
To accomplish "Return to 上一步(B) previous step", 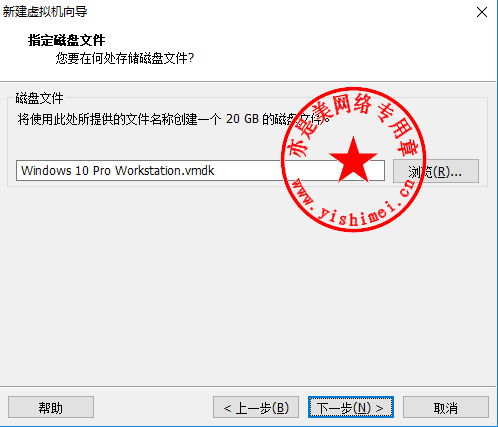I will [256, 407].
